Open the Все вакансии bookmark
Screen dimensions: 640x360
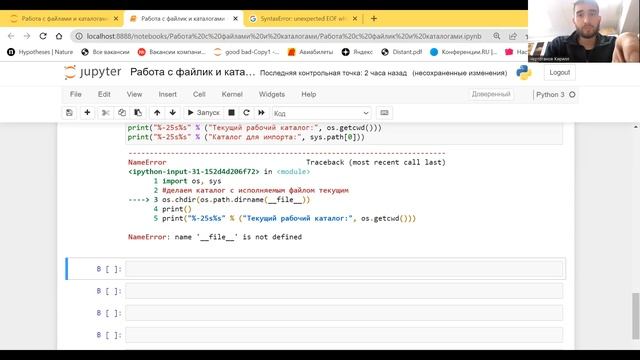click(x=105, y=52)
